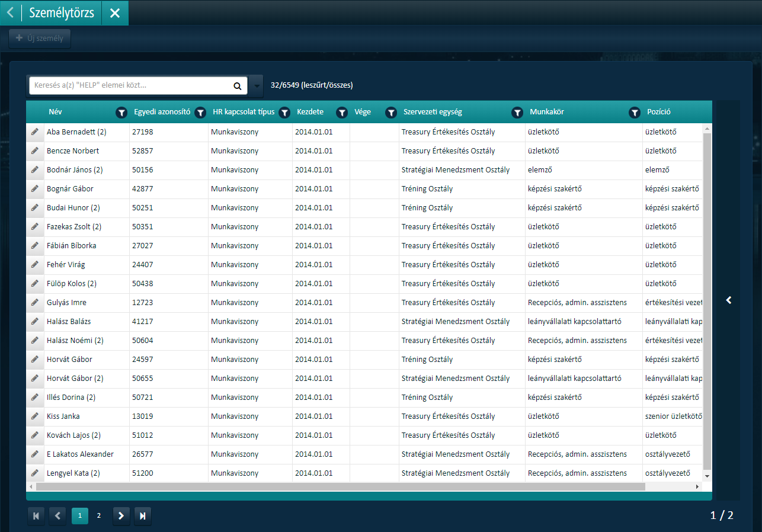Click the horizontal scrollbar left arrow

coord(31,486)
